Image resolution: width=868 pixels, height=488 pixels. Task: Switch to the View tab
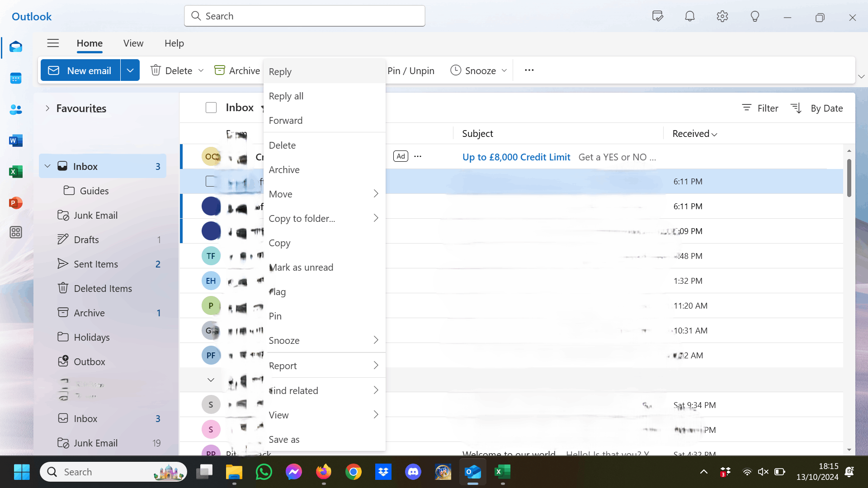(x=133, y=43)
